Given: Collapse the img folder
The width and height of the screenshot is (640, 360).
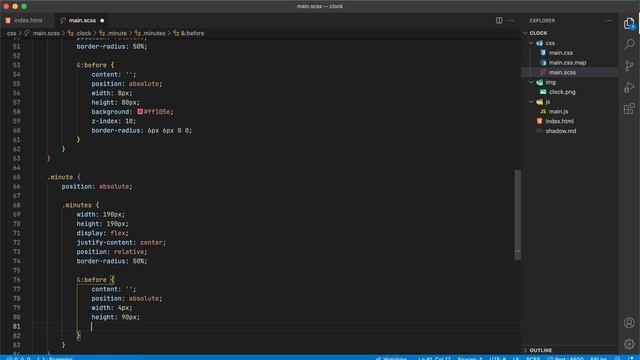Looking at the screenshot, I should [531, 82].
